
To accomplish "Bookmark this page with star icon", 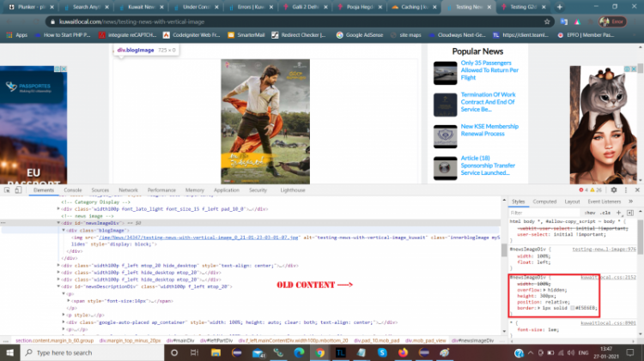I will (547, 21).
